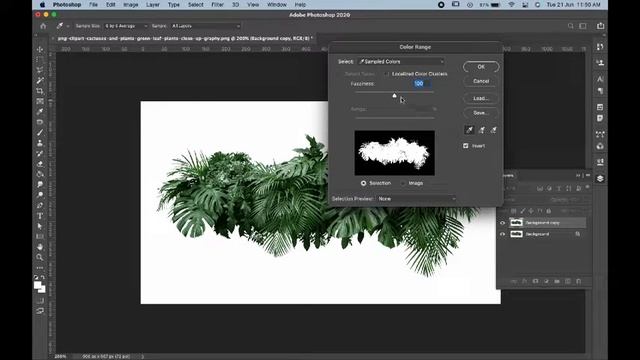Open the Select dropdown showing Sampled Colors
Viewport: 640px width, 360px height.
click(401, 62)
